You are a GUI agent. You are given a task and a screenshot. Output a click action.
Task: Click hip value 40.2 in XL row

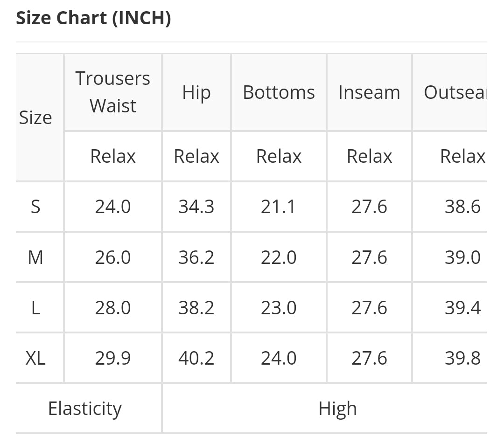tap(196, 358)
